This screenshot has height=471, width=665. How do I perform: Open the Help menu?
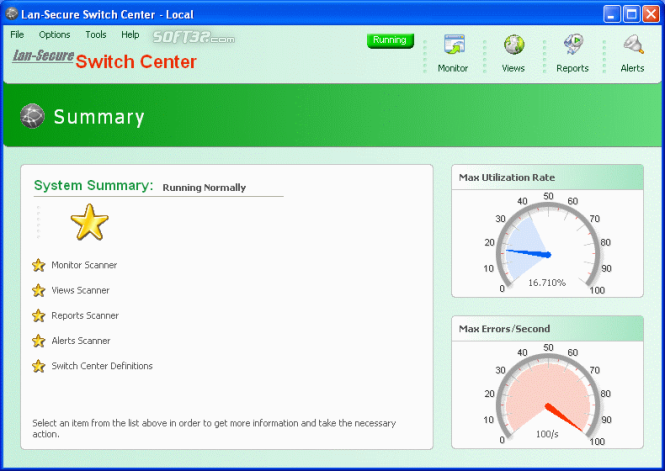[130, 35]
